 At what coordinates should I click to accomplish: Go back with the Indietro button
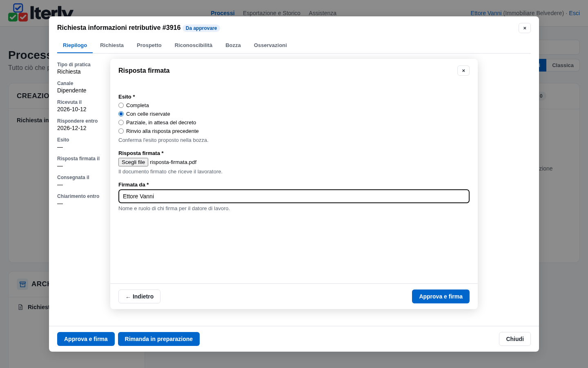[139, 296]
